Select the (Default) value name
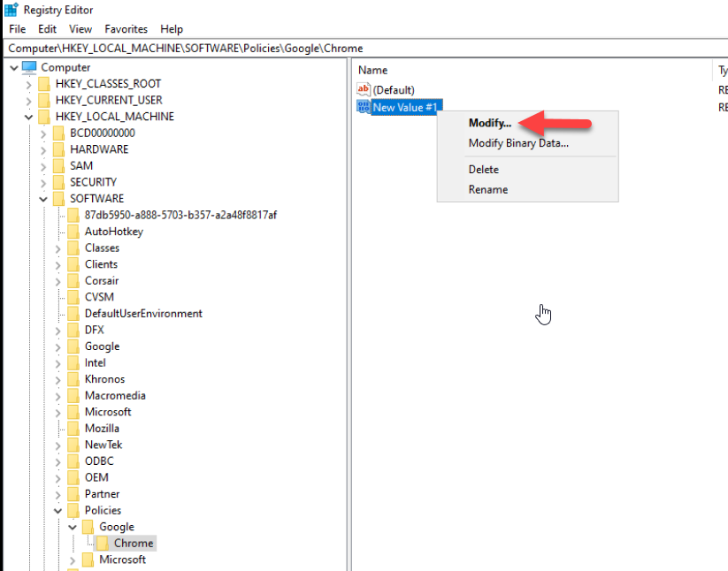The height and width of the screenshot is (571, 728). [x=394, y=89]
